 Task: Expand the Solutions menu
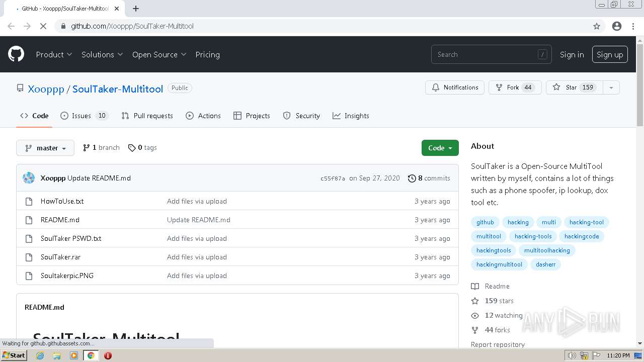click(102, 54)
